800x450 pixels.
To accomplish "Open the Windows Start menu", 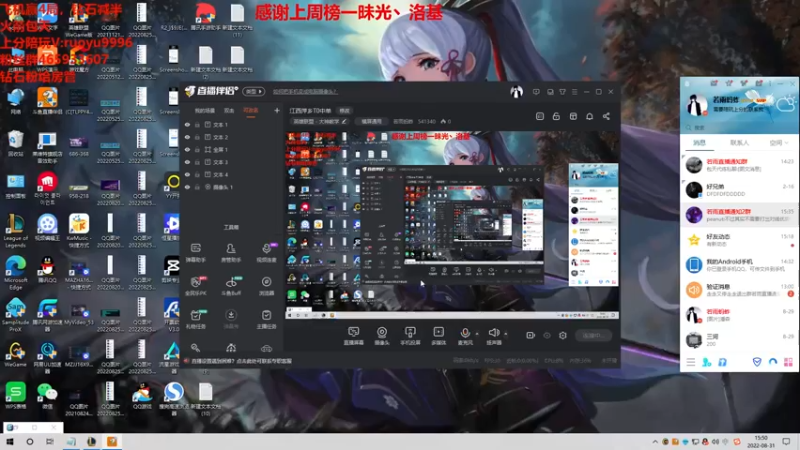I will [10, 442].
